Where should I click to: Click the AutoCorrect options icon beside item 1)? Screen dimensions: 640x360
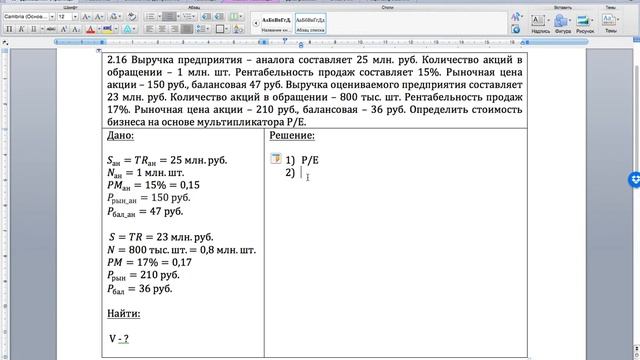point(276,158)
